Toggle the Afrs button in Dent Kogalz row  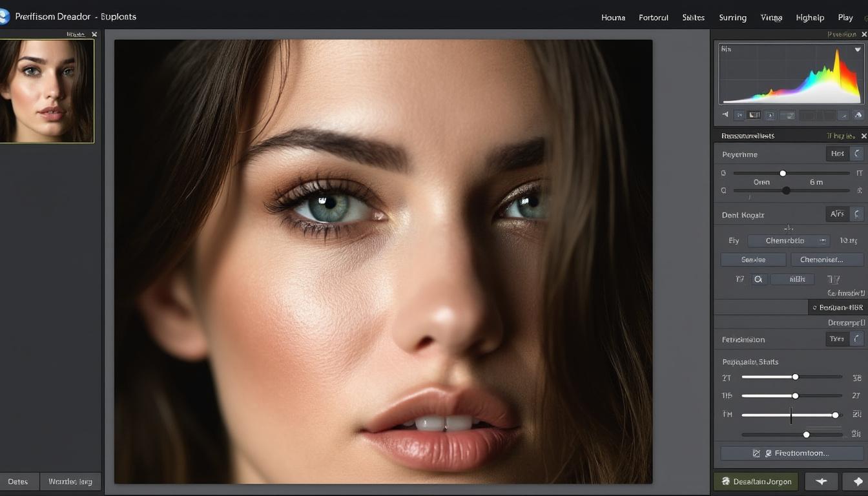coord(837,214)
